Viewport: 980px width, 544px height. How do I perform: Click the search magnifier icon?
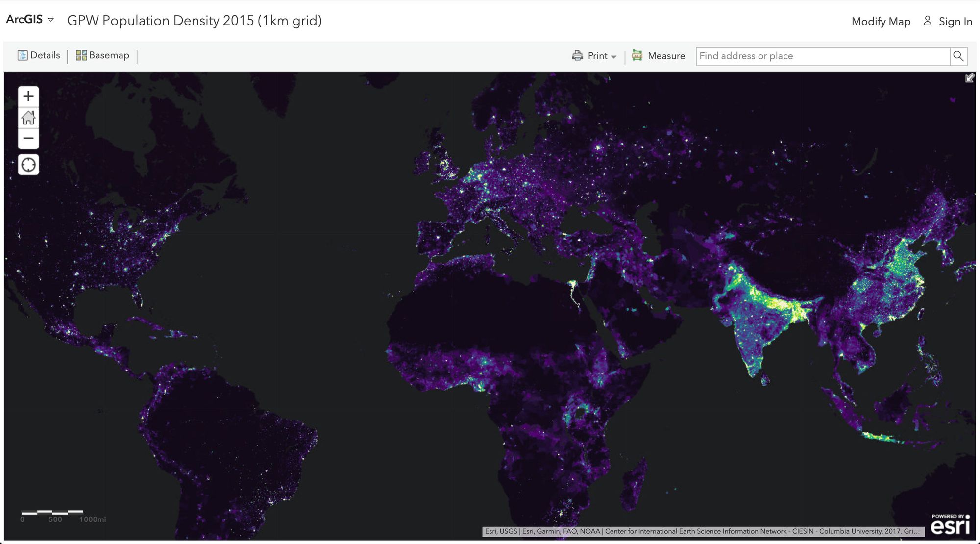tap(958, 56)
